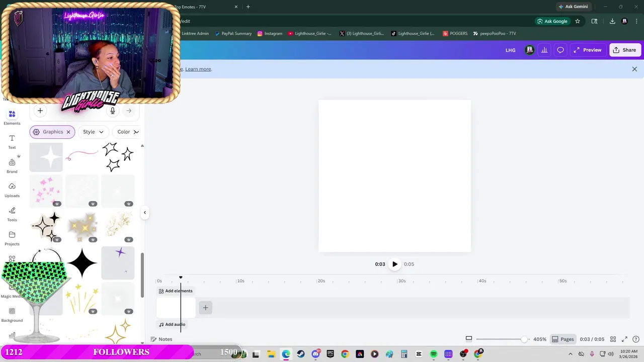Screen dimensions: 644x362
Task: Open the peepoPooPoo - 7TV bookmark
Action: (495, 33)
